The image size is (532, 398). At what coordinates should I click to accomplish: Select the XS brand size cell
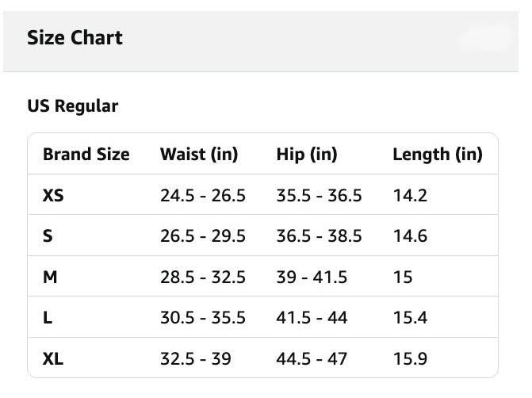pyautogui.click(x=53, y=195)
